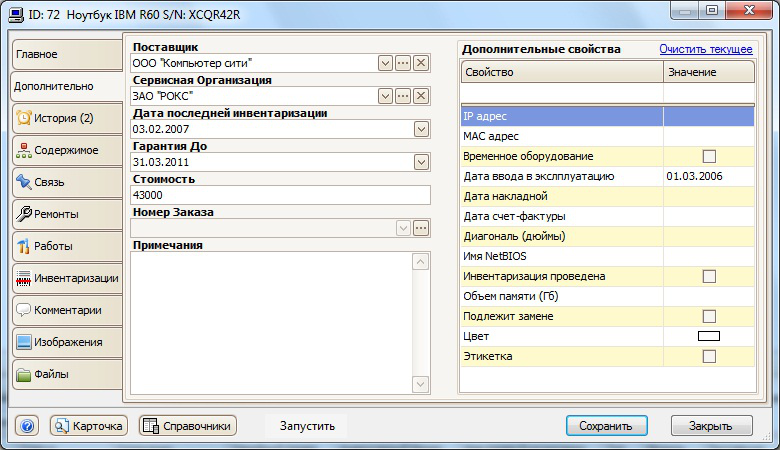Click the help question mark icon
This screenshot has width=780, height=450.
point(27,426)
